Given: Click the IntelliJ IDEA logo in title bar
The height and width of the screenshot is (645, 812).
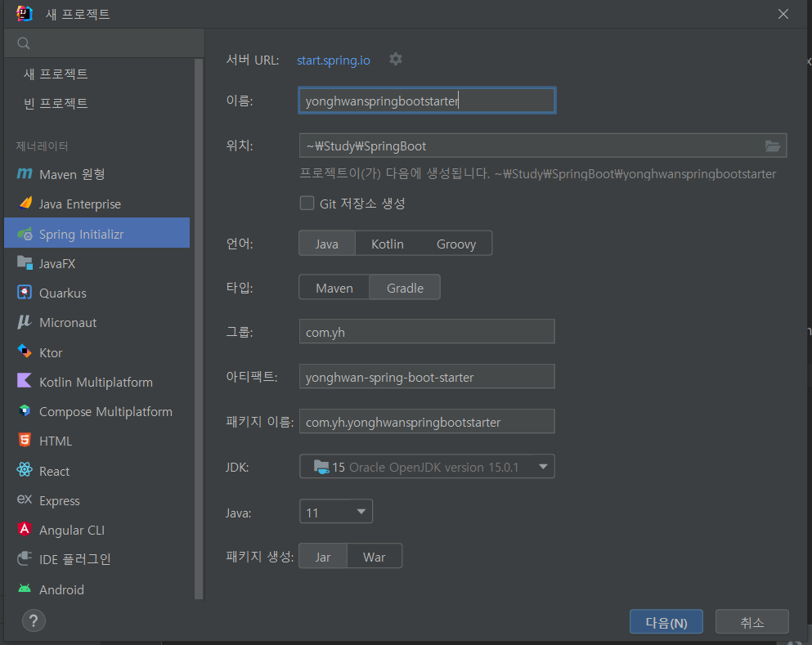Looking at the screenshot, I should click(24, 13).
